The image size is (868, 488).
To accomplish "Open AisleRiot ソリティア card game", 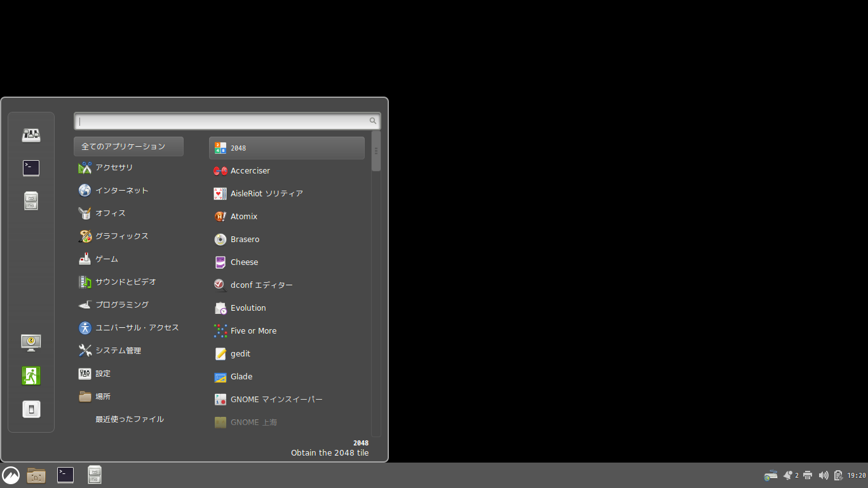I will click(x=287, y=193).
